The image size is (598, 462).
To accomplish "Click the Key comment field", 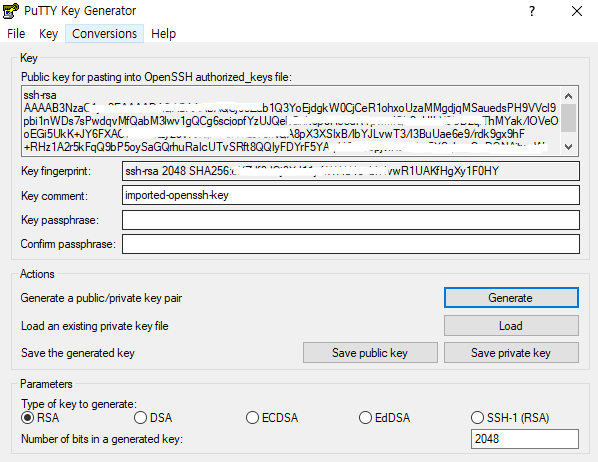I will tap(350, 195).
